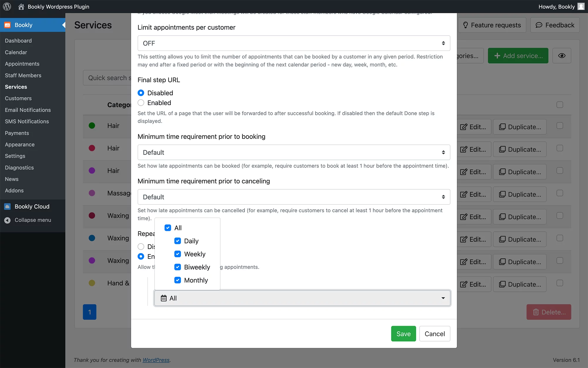
Task: Open Settings in sidebar menu
Action: 15,156
